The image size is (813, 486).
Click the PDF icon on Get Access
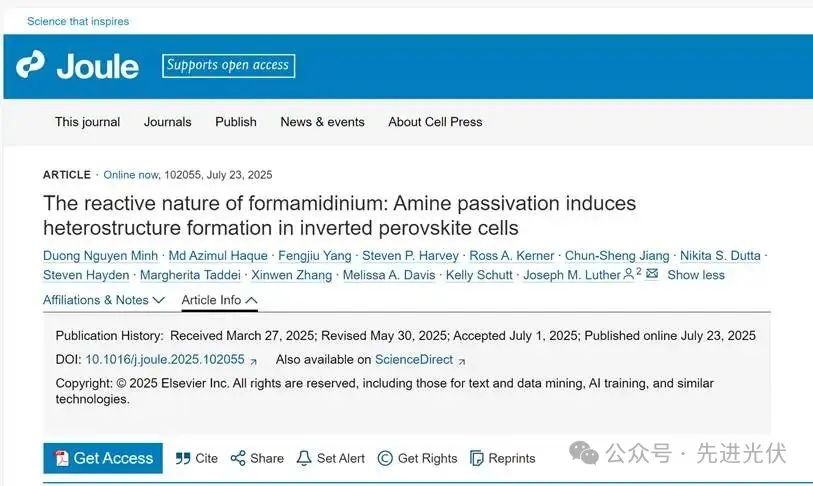click(x=61, y=458)
